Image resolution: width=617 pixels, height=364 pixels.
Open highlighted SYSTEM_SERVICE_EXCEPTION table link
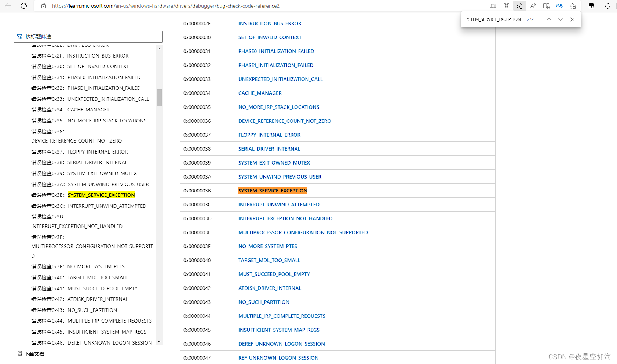point(273,191)
